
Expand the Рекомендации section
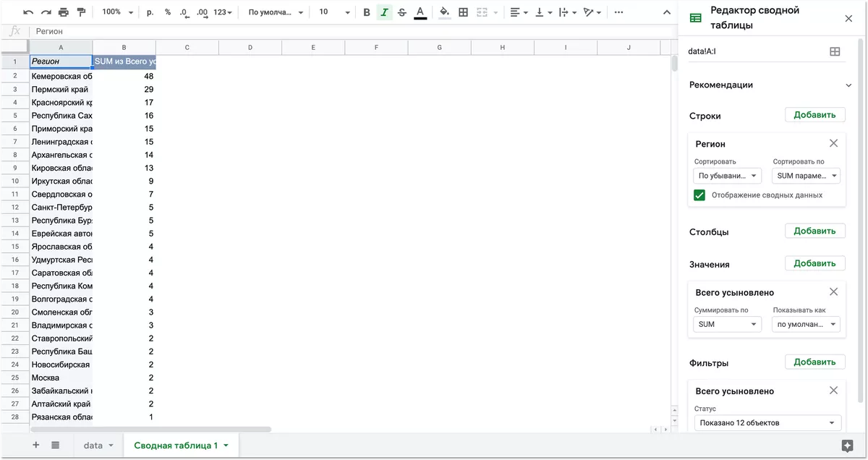848,85
